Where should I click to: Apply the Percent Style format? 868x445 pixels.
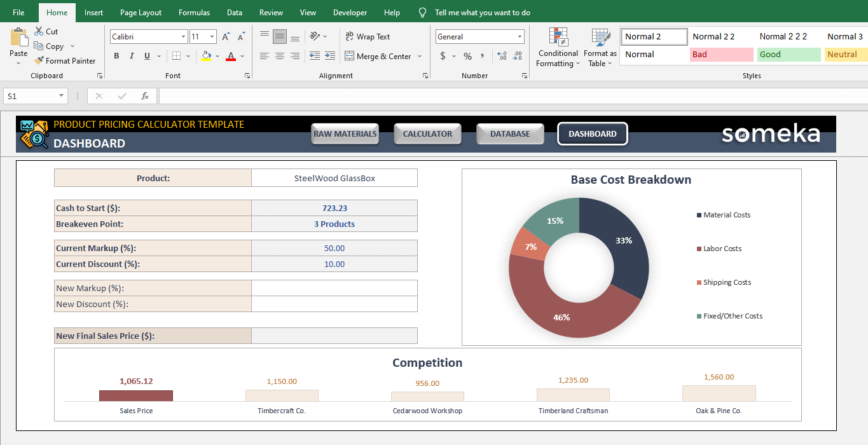tap(467, 56)
